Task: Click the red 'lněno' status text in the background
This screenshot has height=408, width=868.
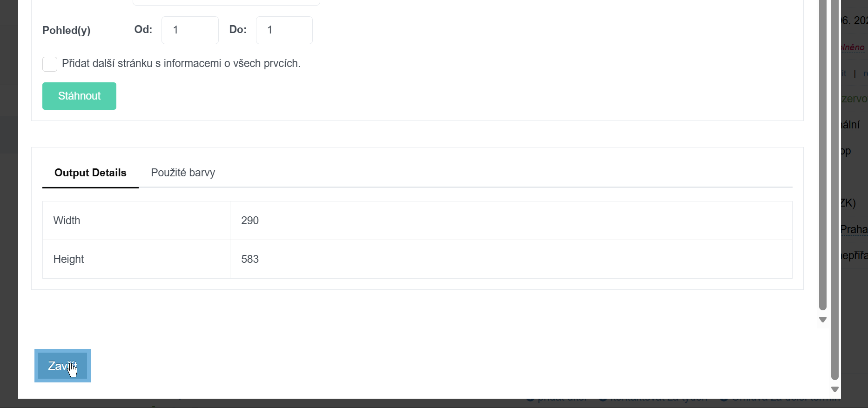Action: click(853, 47)
